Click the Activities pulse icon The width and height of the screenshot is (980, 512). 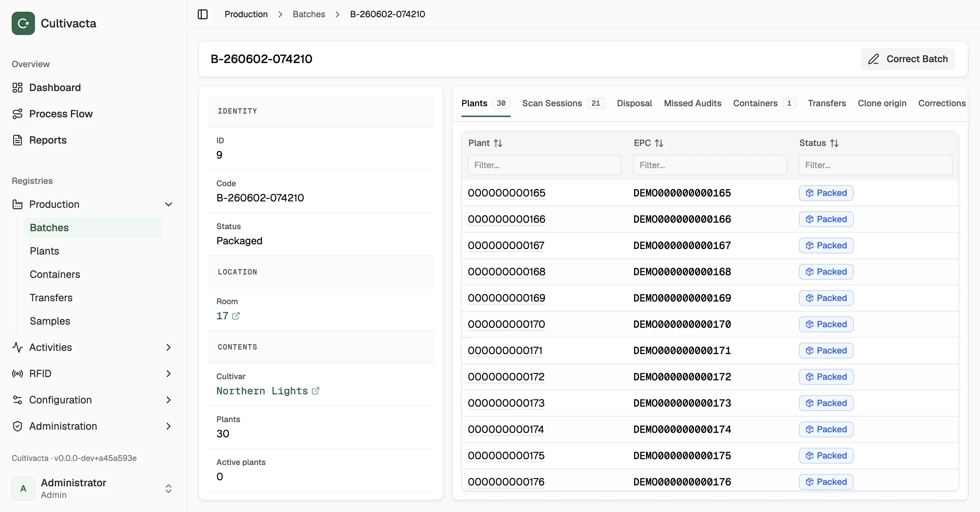[17, 347]
